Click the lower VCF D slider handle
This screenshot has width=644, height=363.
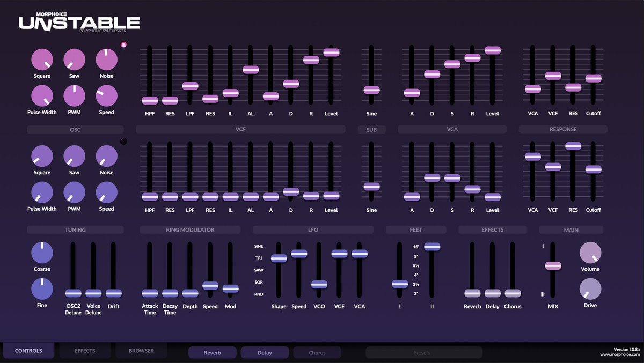click(291, 191)
